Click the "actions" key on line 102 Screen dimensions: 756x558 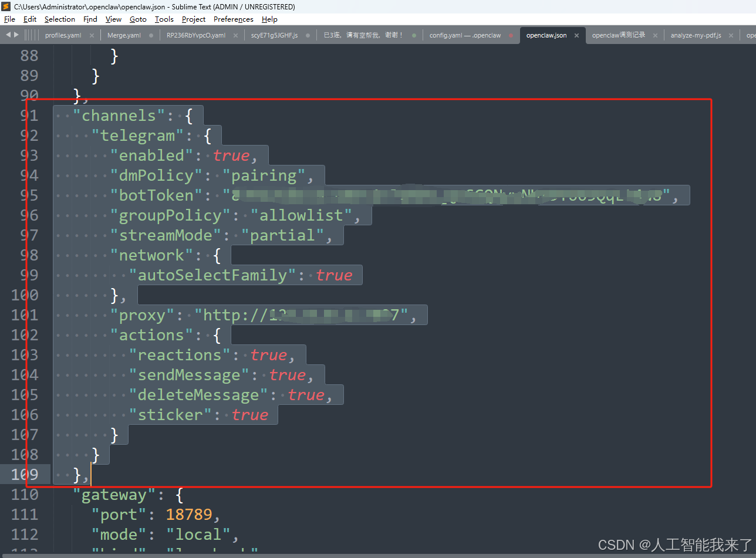pyautogui.click(x=151, y=334)
